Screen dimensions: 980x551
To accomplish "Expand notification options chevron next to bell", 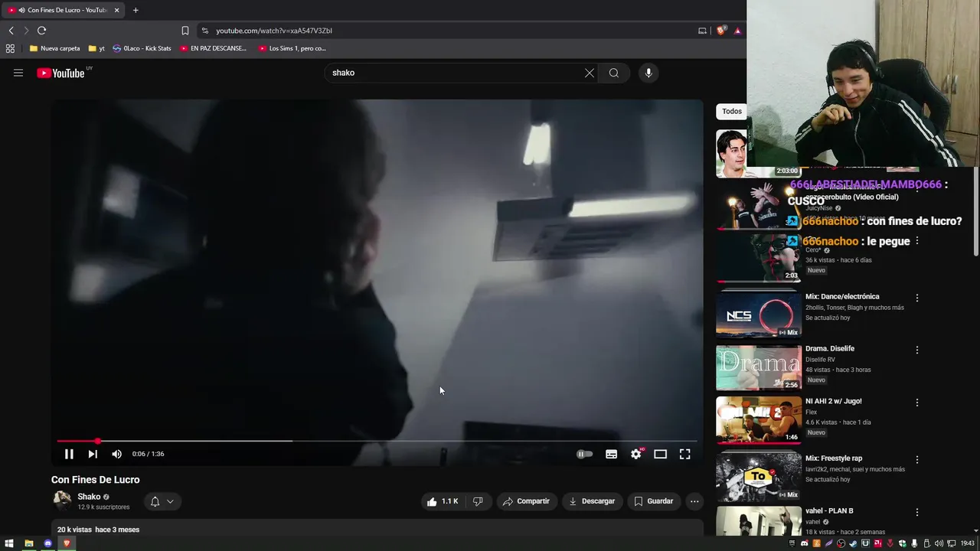I will [x=170, y=501].
